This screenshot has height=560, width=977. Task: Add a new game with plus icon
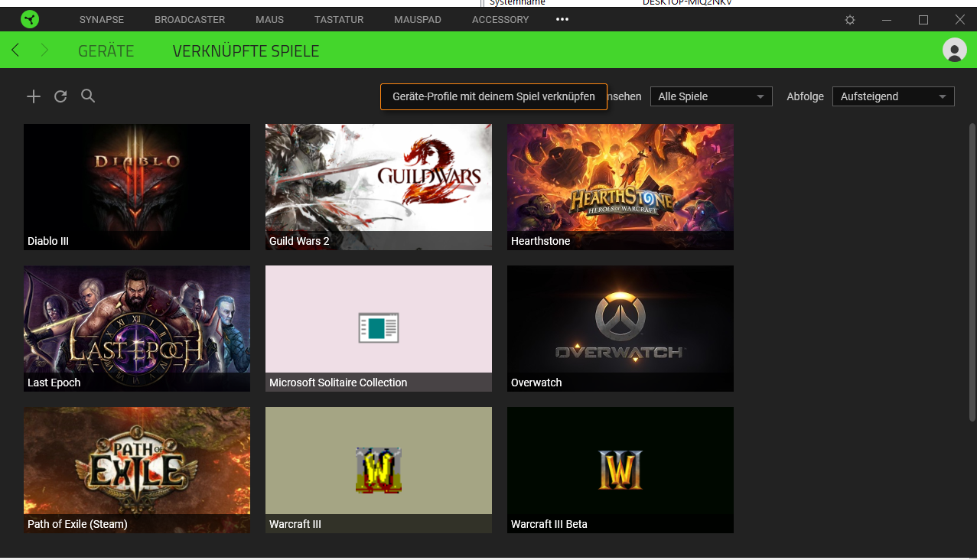[33, 96]
